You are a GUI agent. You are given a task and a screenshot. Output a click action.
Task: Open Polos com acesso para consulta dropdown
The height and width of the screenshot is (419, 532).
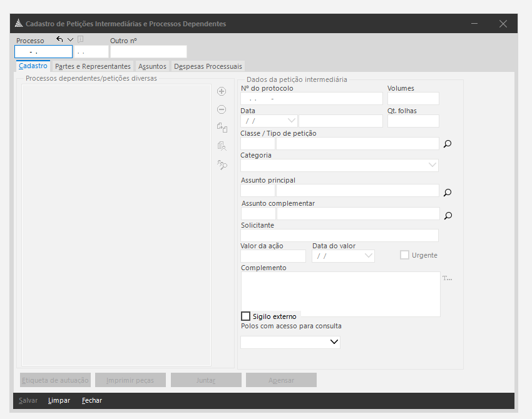pyautogui.click(x=334, y=342)
